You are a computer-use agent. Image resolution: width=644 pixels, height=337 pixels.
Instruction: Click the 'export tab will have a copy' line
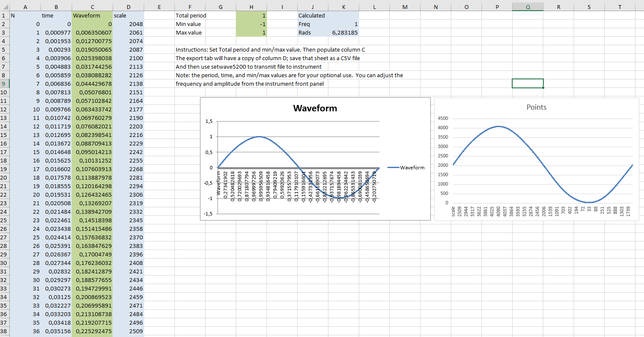[268, 58]
